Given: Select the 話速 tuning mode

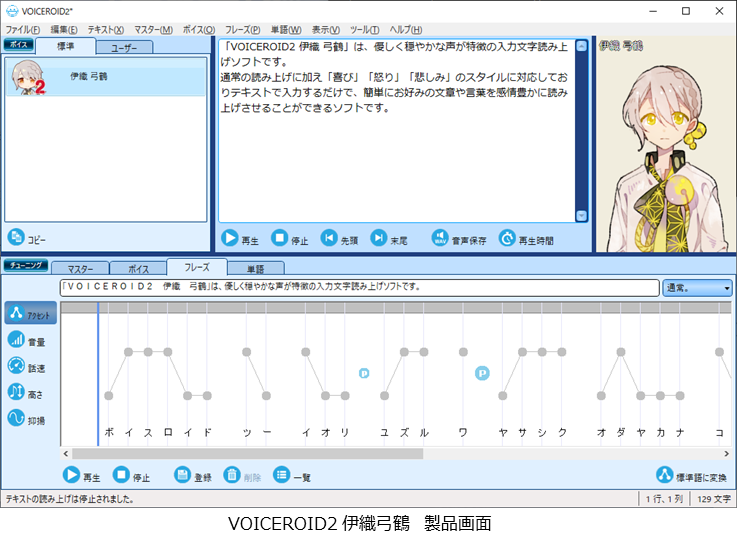Looking at the screenshot, I should pyautogui.click(x=27, y=366).
